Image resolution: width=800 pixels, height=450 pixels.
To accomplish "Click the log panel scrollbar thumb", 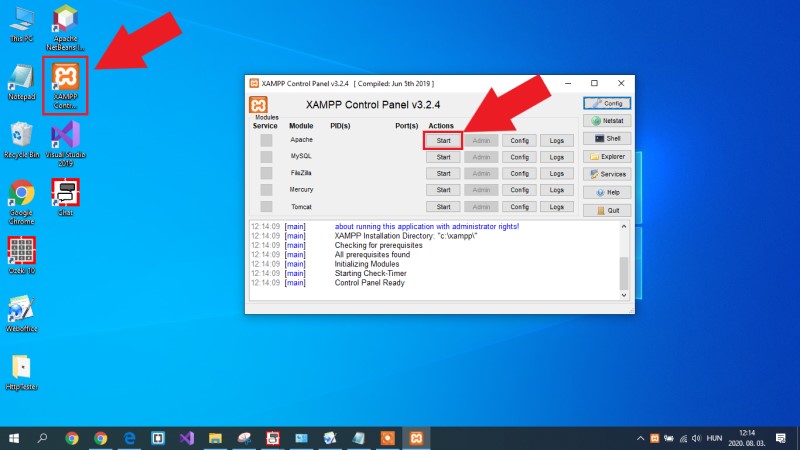I will click(623, 273).
